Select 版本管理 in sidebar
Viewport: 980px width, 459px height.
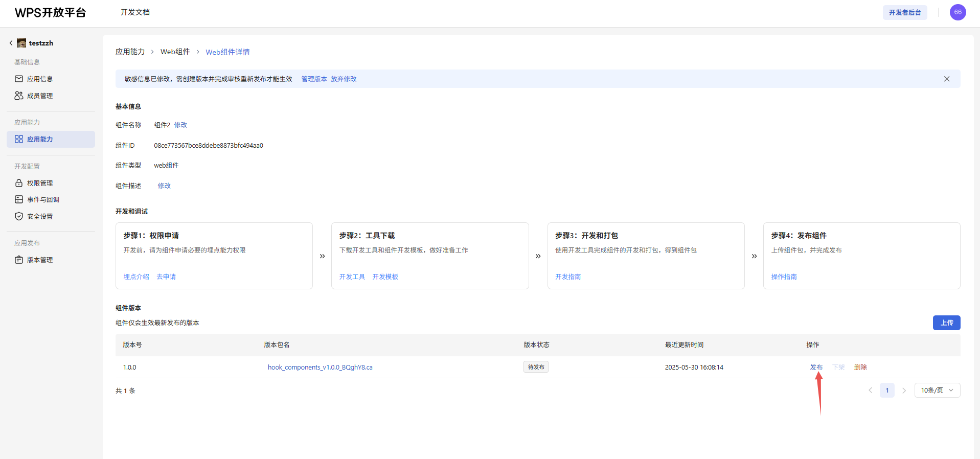coord(40,260)
